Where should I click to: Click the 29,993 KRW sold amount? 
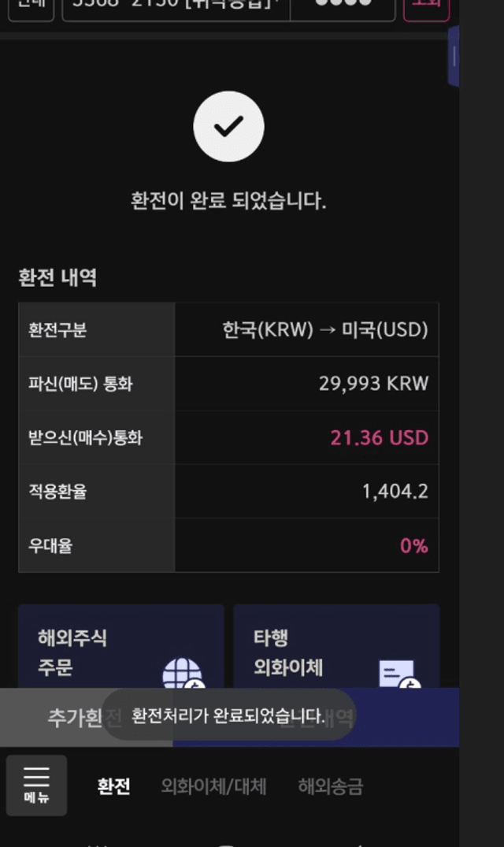point(373,384)
